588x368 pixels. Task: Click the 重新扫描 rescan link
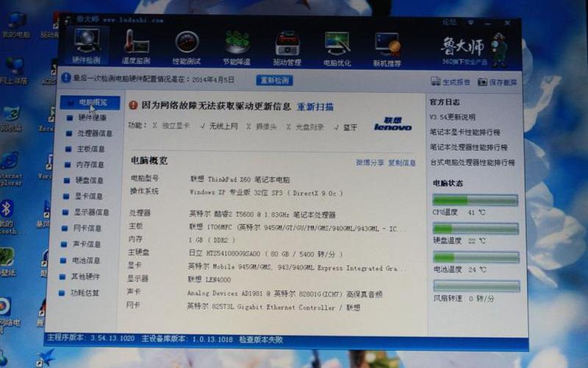[315, 107]
